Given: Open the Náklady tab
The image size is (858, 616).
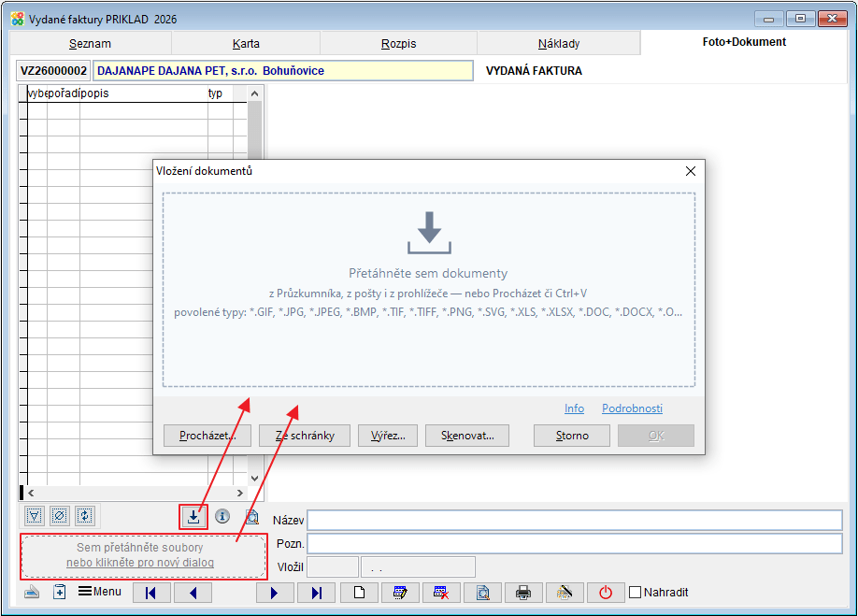Looking at the screenshot, I should click(559, 44).
